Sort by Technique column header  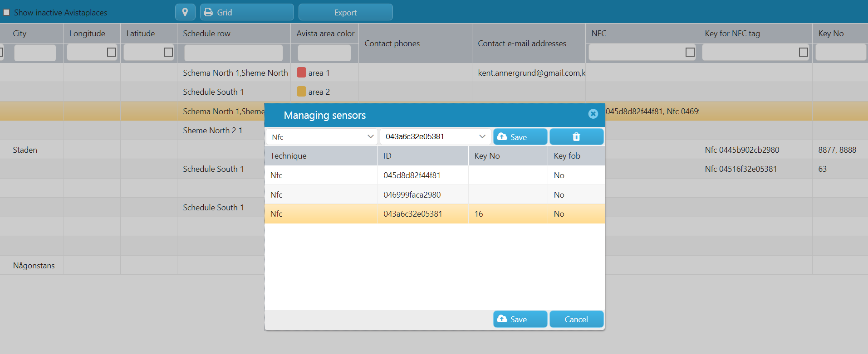click(321, 156)
